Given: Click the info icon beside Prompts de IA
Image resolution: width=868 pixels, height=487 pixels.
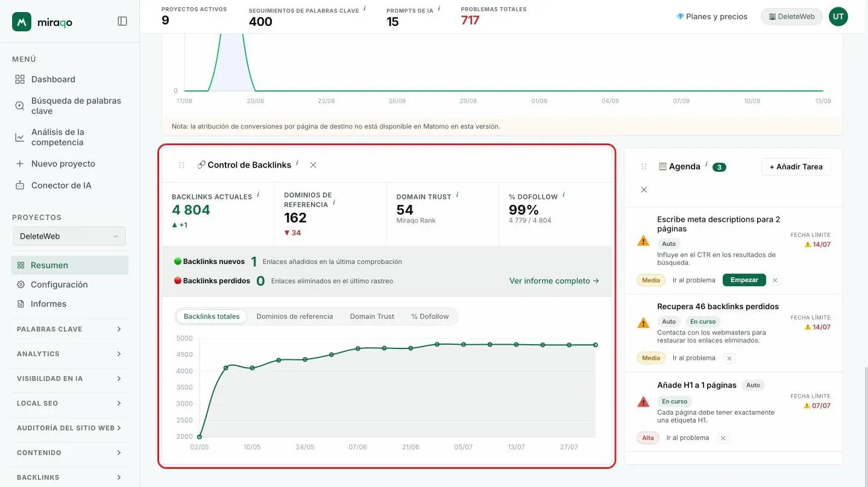Looking at the screenshot, I should (439, 8).
